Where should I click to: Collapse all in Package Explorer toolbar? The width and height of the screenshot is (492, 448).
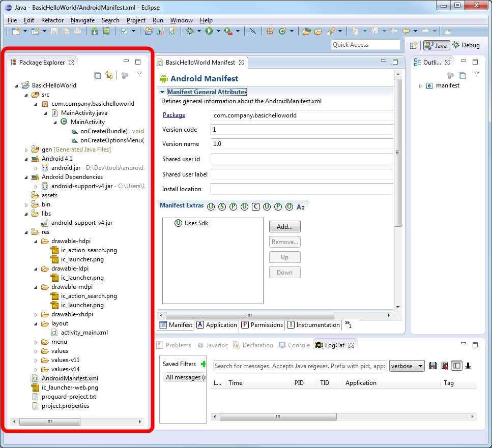click(98, 76)
